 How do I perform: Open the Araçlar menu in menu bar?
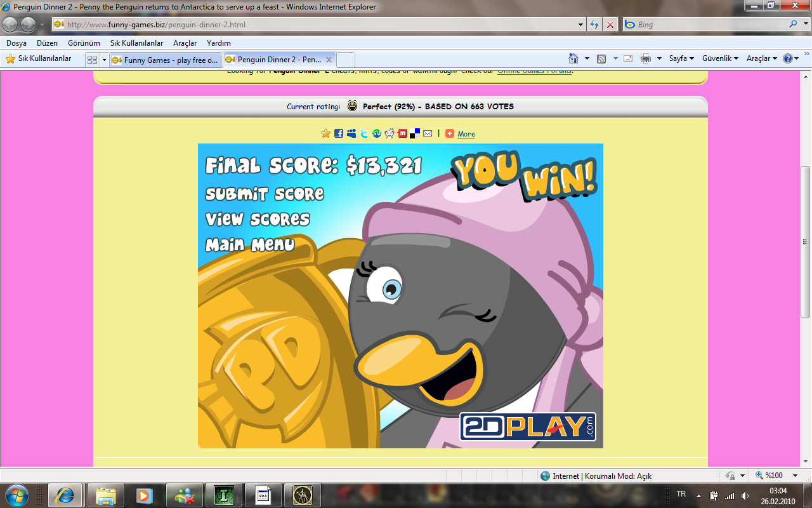tap(185, 43)
